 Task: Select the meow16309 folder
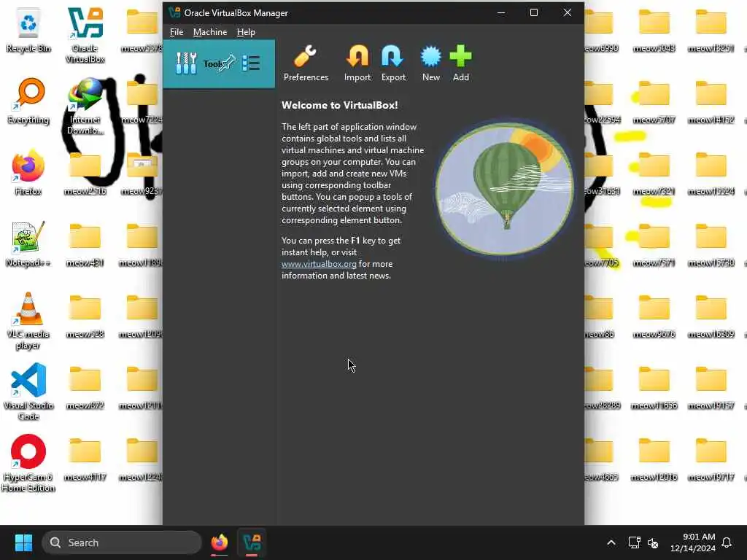[x=711, y=316]
